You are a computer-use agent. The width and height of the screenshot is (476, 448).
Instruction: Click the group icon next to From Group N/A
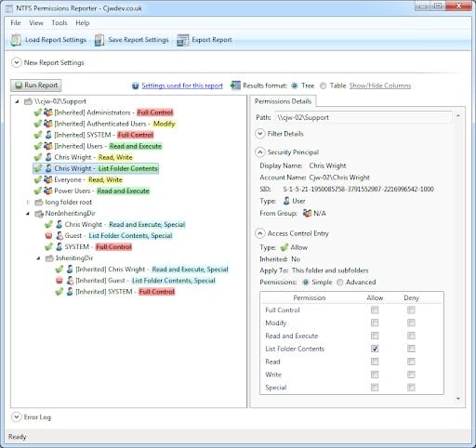tap(307, 213)
